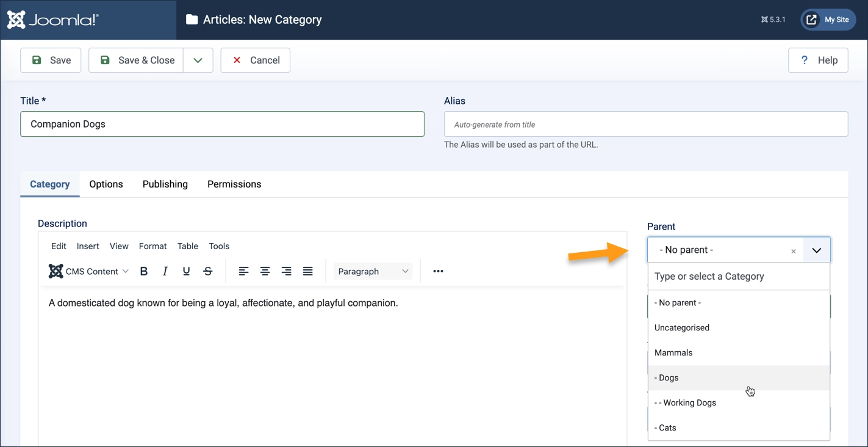Open the more toolbar options ellipsis

click(438, 271)
